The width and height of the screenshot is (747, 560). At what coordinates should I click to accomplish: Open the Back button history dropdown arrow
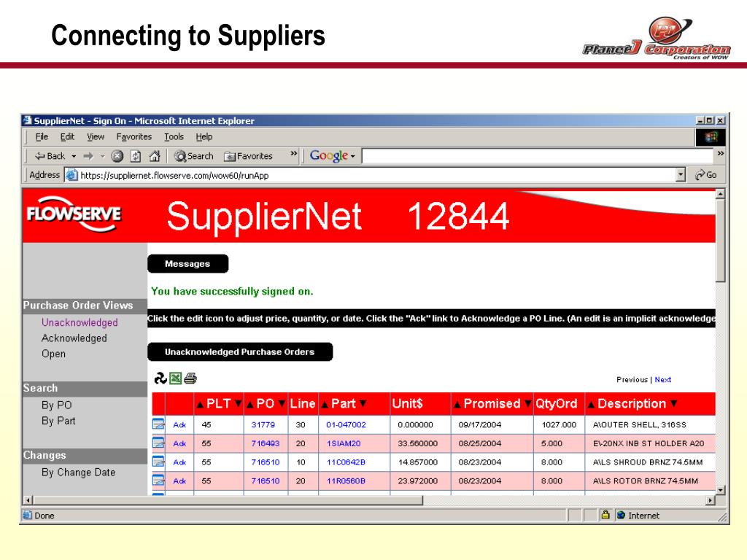74,156
